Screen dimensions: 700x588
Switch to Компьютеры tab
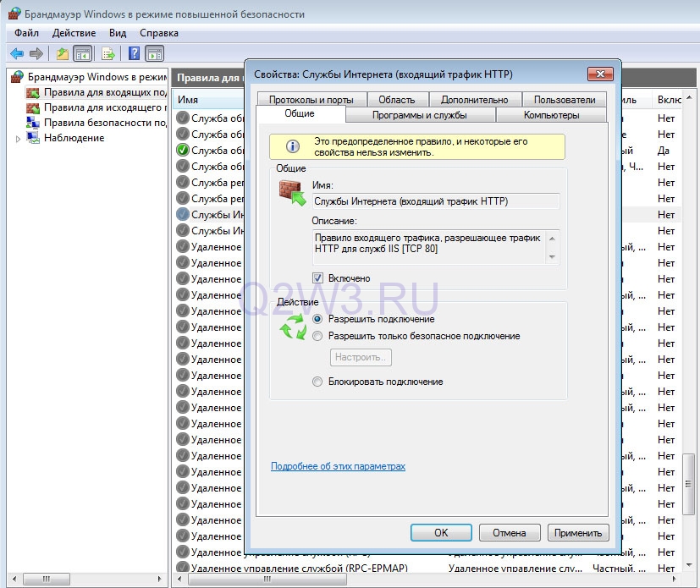tap(551, 115)
